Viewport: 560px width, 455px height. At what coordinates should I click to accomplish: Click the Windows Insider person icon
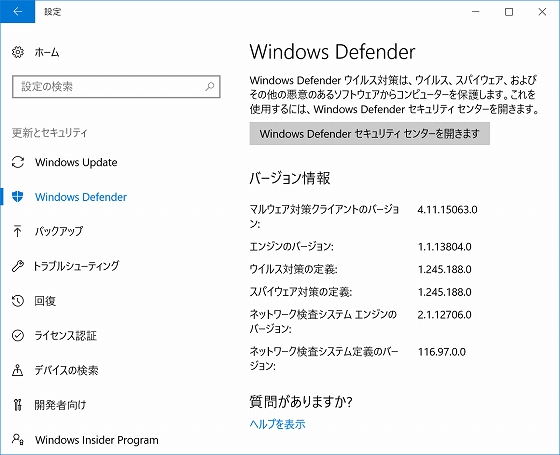18,439
